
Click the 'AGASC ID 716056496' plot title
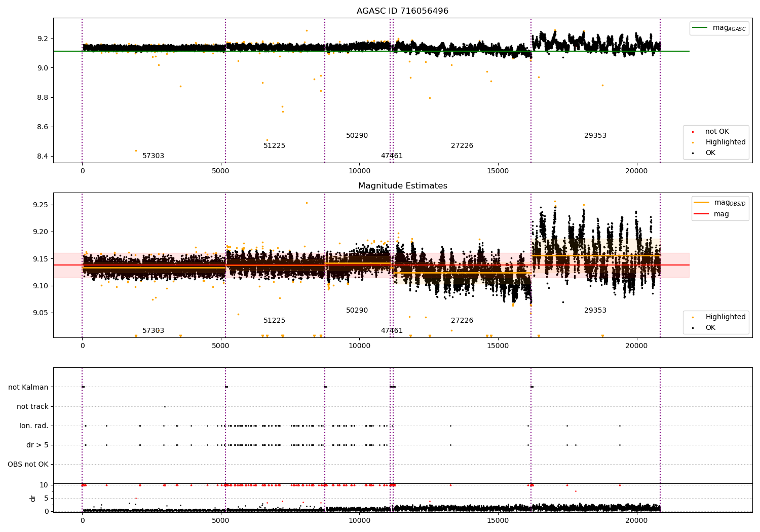point(402,11)
